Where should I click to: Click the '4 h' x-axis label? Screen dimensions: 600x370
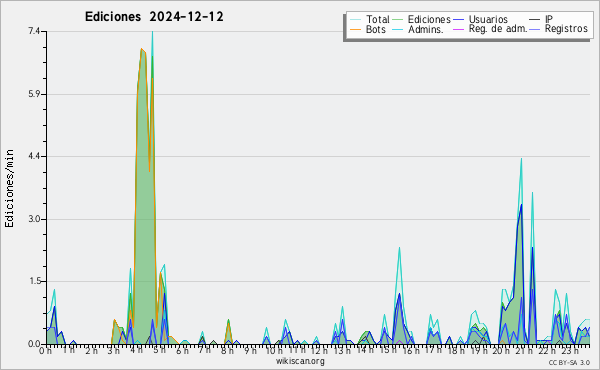pos(137,350)
